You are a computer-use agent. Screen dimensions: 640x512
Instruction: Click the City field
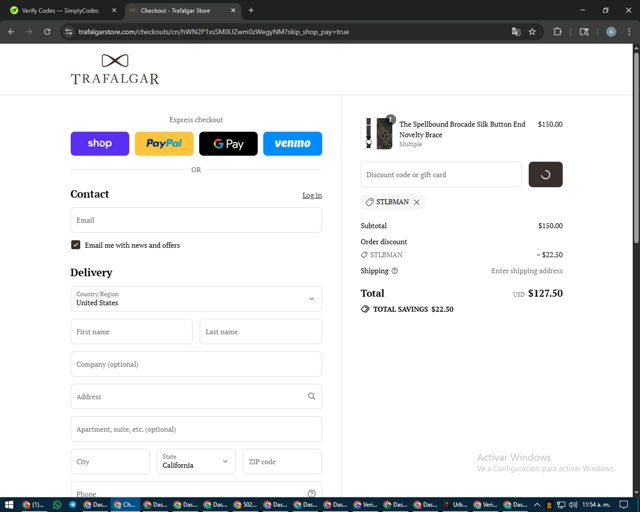(110, 461)
